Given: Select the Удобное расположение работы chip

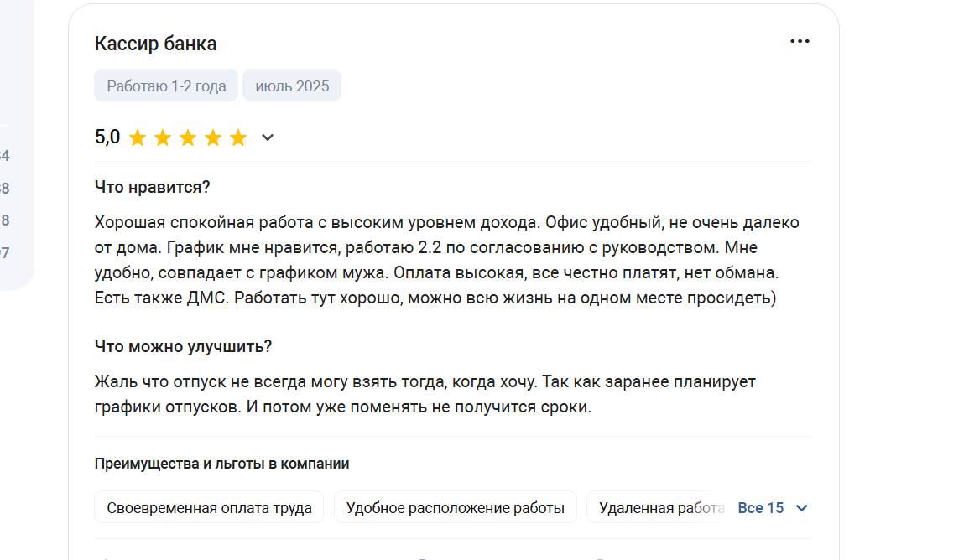Looking at the screenshot, I should tap(456, 507).
